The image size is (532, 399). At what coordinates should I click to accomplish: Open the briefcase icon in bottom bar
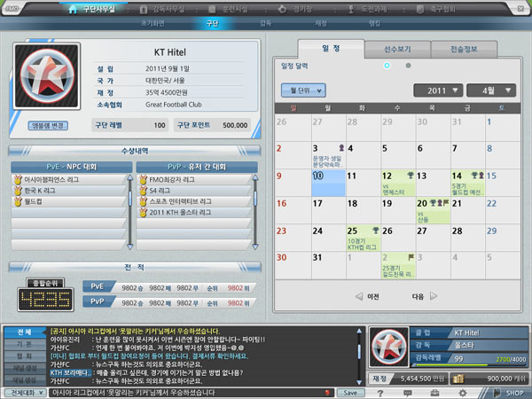(x=434, y=393)
